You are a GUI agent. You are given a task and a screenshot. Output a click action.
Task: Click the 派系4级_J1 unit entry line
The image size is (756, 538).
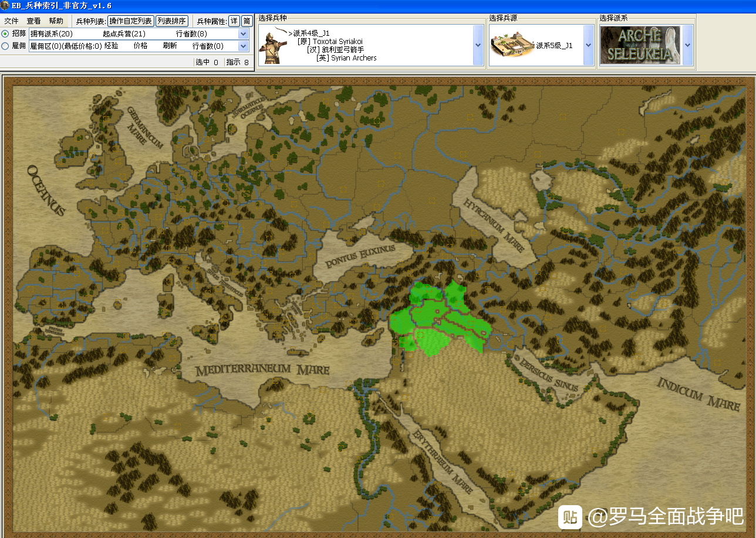click(x=309, y=33)
